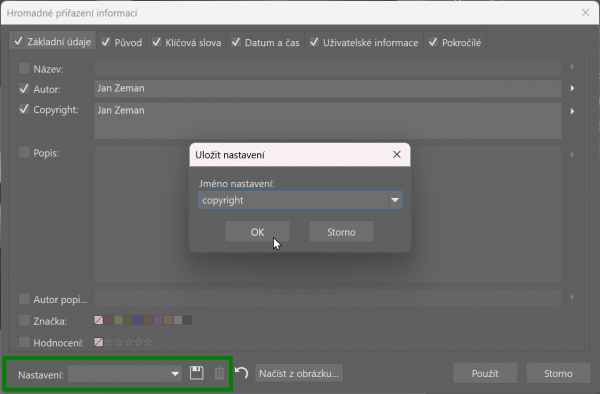Image resolution: width=600 pixels, height=394 pixels.
Task: Click Storno in the Uložit nastavení popup
Action: (341, 232)
